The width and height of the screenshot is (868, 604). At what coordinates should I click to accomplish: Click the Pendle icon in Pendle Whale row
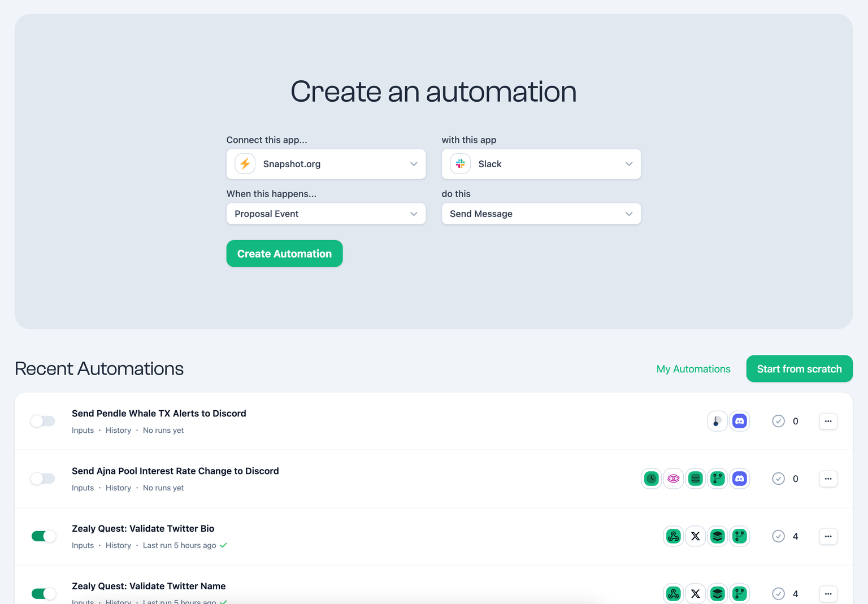pos(718,421)
